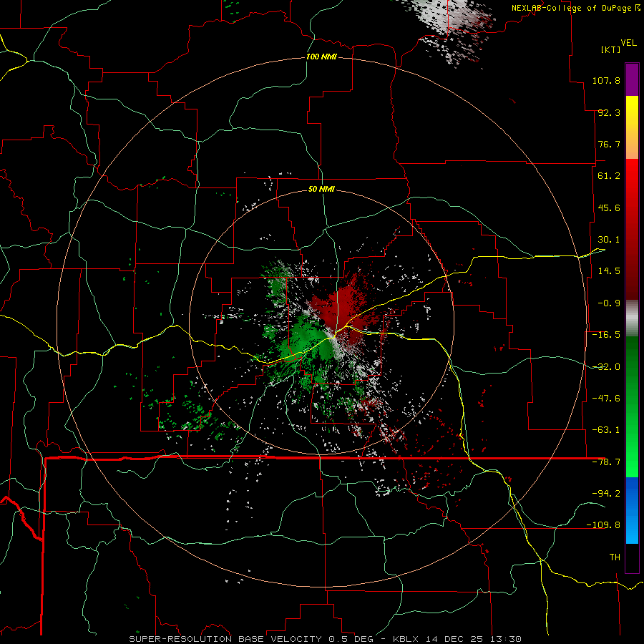Click the 76.7 legend value
The width and height of the screenshot is (644, 644).
(x=609, y=144)
